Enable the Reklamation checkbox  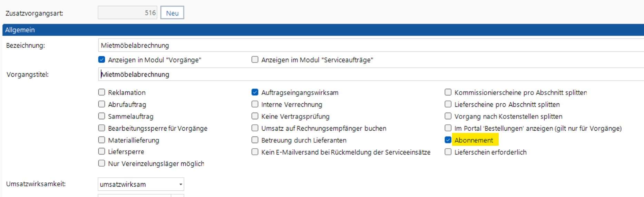tap(101, 92)
